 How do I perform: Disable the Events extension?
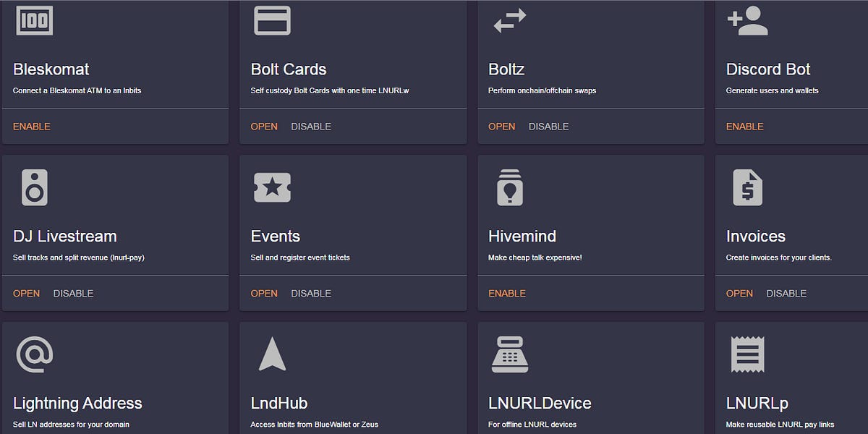(311, 293)
